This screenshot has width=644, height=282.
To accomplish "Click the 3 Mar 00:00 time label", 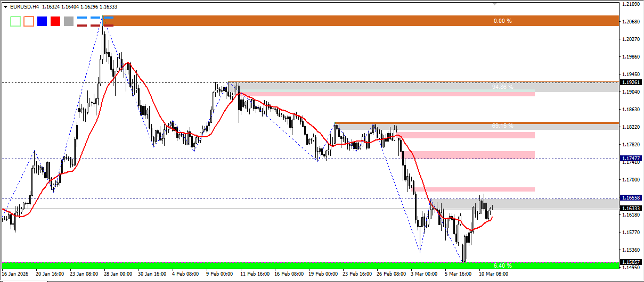I will (425, 273).
